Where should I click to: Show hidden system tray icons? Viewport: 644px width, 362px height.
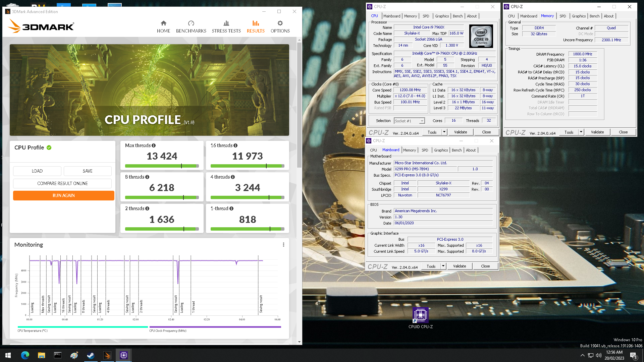(582, 355)
